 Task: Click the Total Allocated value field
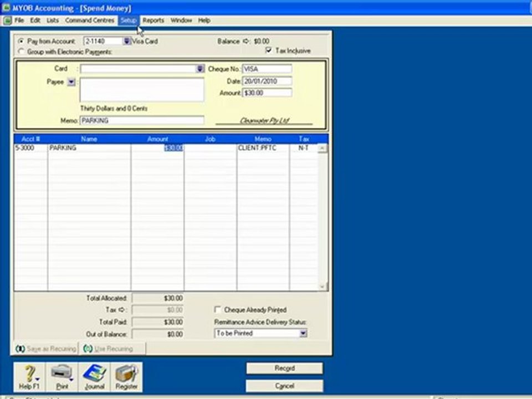pos(158,298)
